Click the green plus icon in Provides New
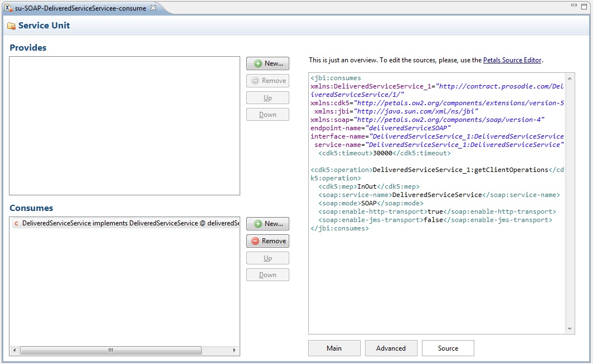Viewport: 593px width, 364px height. coord(257,63)
